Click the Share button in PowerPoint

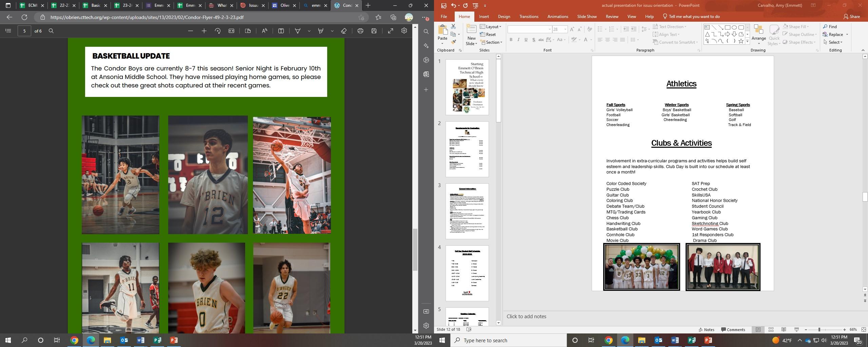pyautogui.click(x=852, y=17)
